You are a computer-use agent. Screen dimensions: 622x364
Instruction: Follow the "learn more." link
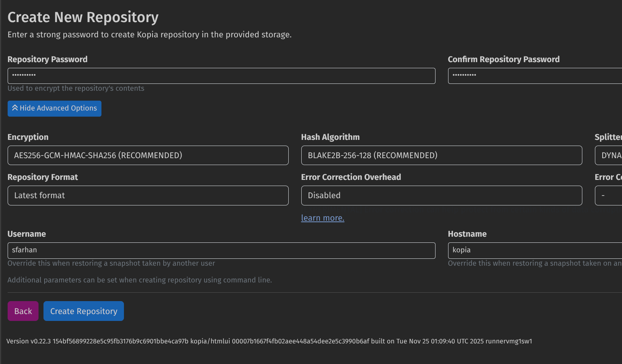[x=323, y=218]
